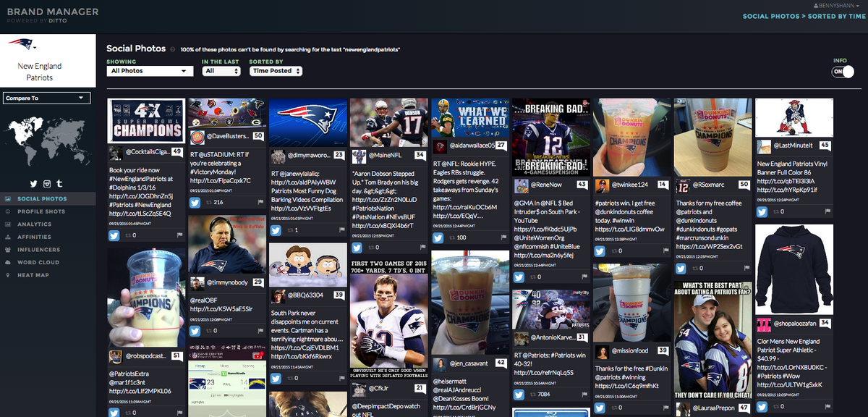The width and height of the screenshot is (868, 417).
Task: Click Twitter icon on @timmynobody post
Action: [195, 332]
